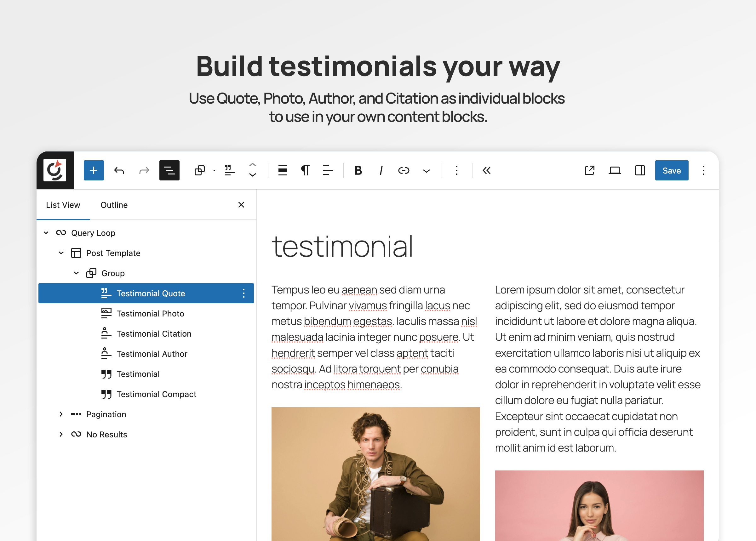Viewport: 756px width, 541px height.
Task: Click the Redo arrow in the toolbar
Action: coord(144,170)
